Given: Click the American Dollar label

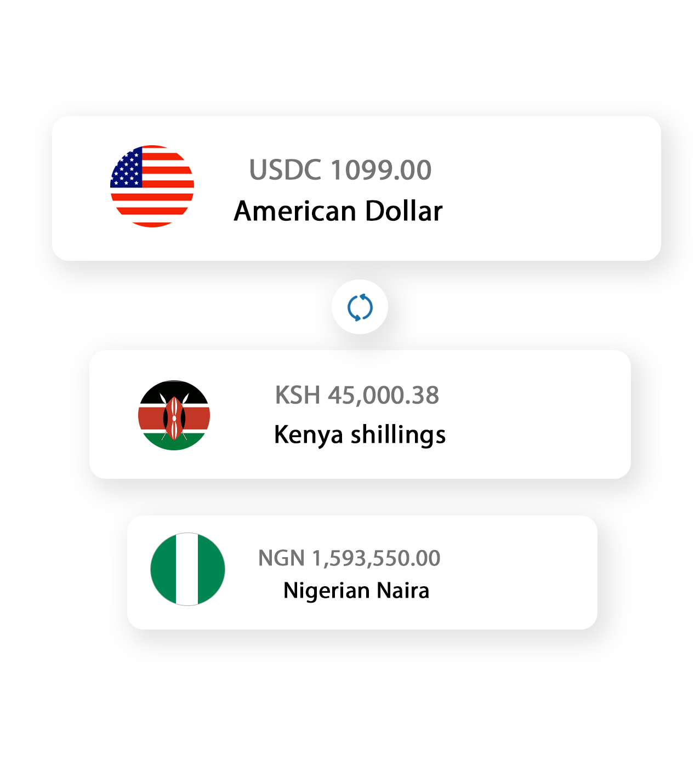Looking at the screenshot, I should click(x=338, y=211).
